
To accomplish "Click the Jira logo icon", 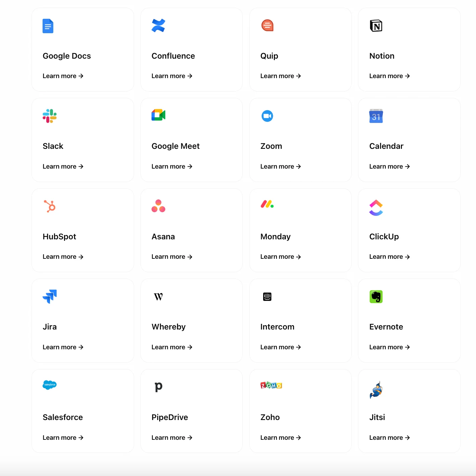I will click(x=50, y=296).
